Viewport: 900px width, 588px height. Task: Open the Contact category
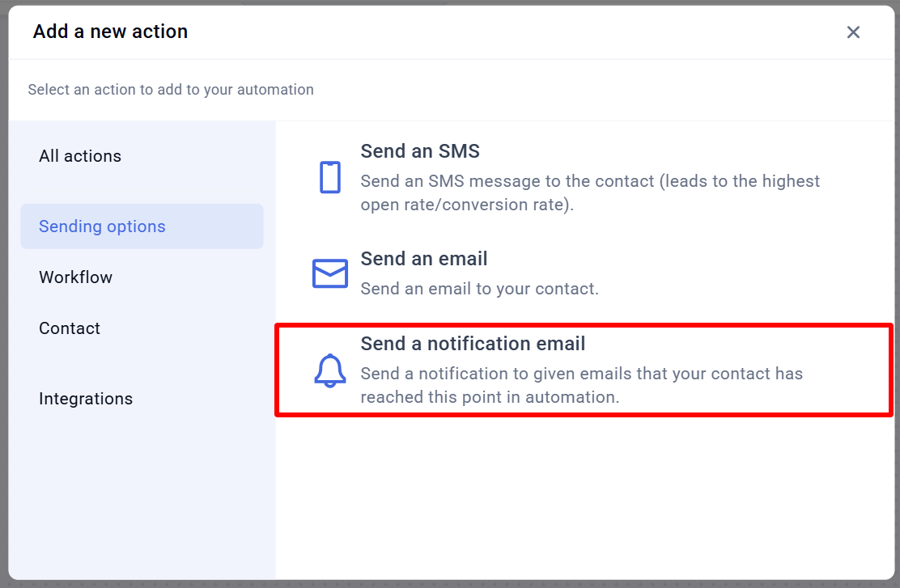(70, 328)
